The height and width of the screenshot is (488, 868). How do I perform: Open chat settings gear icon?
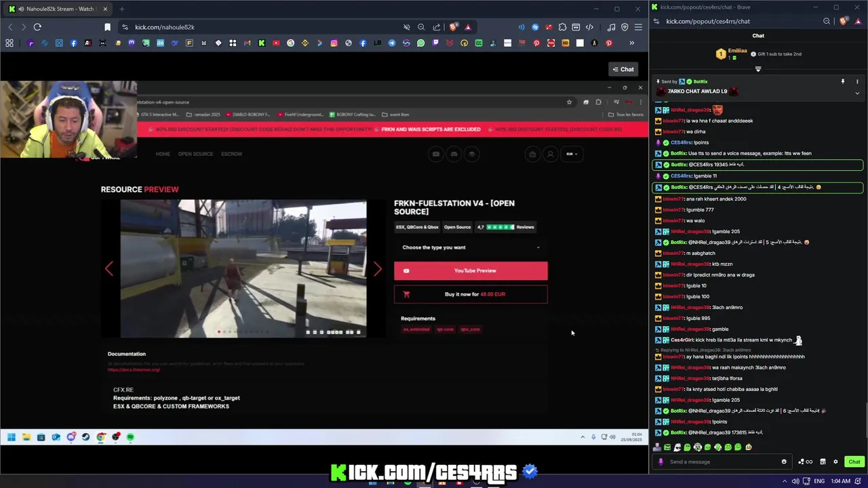click(x=835, y=462)
